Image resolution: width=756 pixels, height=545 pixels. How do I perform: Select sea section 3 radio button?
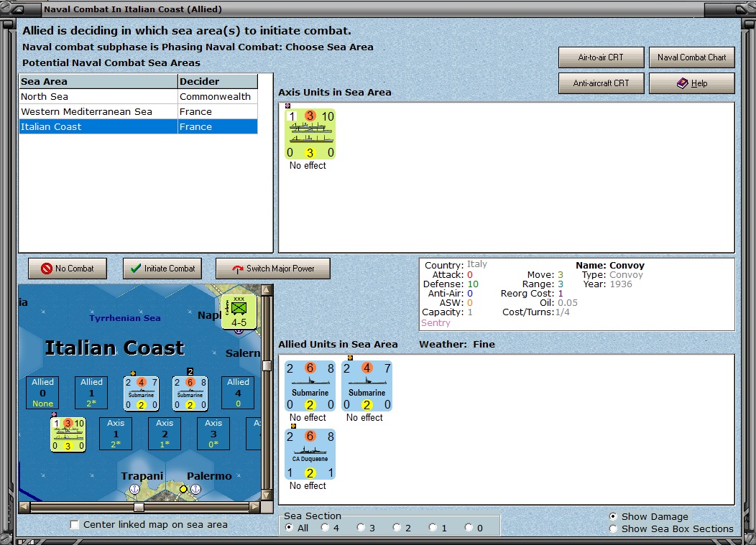coord(361,528)
